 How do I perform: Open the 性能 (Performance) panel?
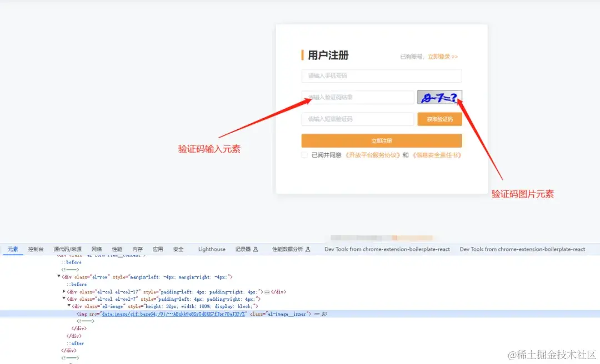(x=116, y=249)
